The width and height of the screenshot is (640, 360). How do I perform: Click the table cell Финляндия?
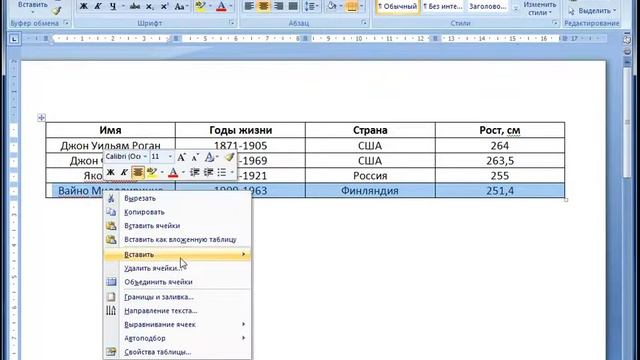point(370,191)
